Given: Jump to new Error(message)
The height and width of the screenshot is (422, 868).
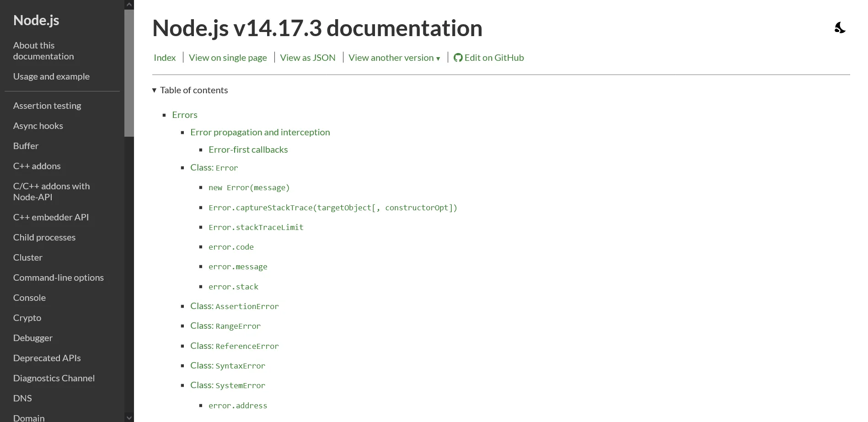Looking at the screenshot, I should coord(249,187).
